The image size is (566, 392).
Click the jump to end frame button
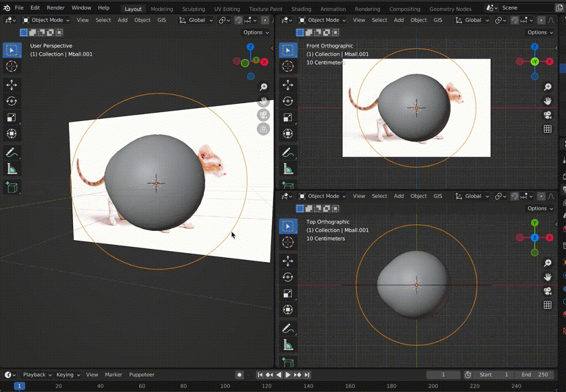pos(307,374)
